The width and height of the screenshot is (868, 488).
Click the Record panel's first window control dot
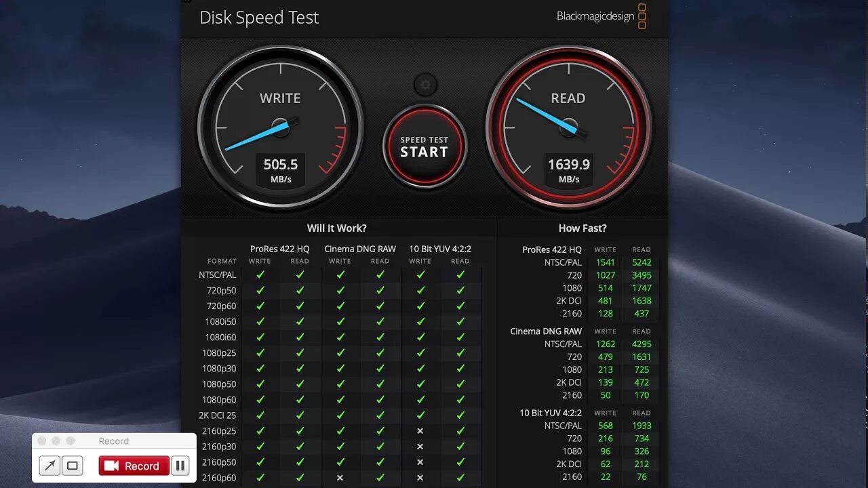click(42, 441)
